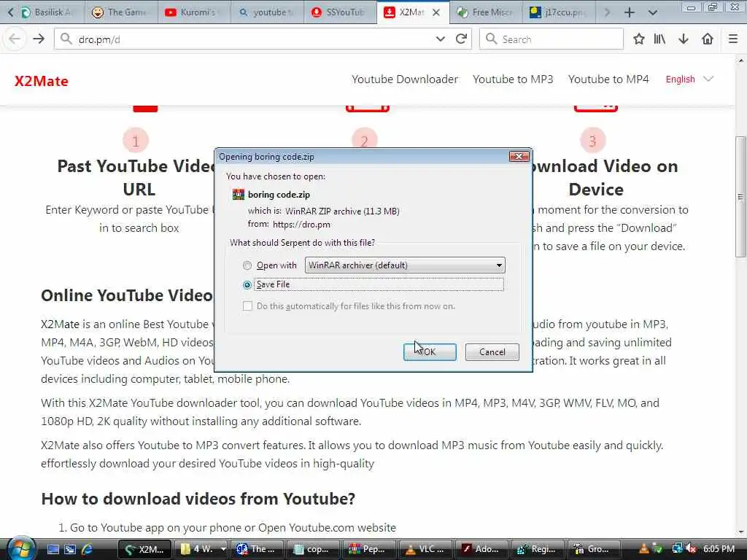Open Youtube to MP3 nav link
This screenshot has height=560, width=747.
(x=513, y=79)
